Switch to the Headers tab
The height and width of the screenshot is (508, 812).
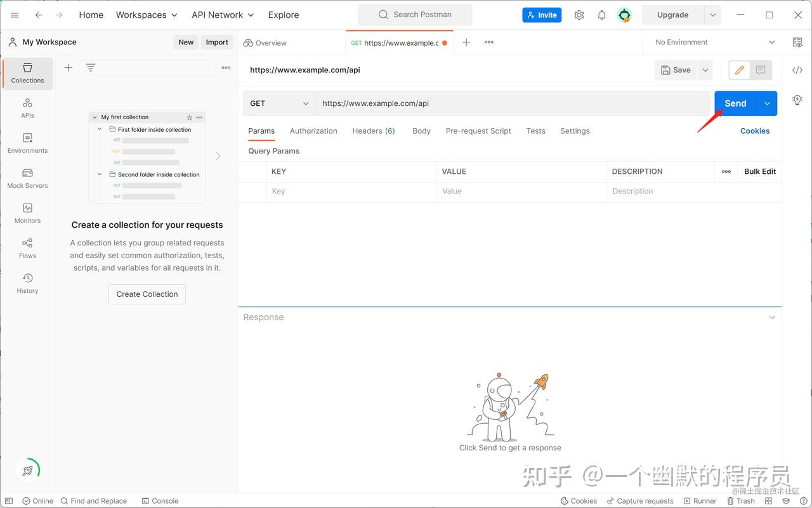coord(374,131)
